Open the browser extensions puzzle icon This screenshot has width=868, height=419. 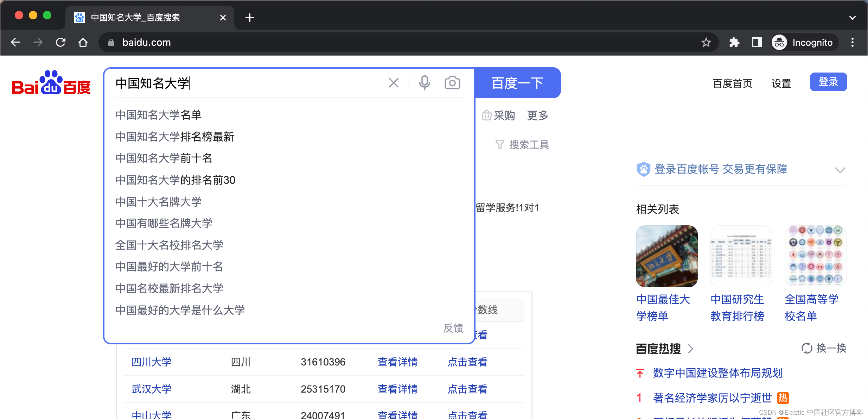coord(734,43)
